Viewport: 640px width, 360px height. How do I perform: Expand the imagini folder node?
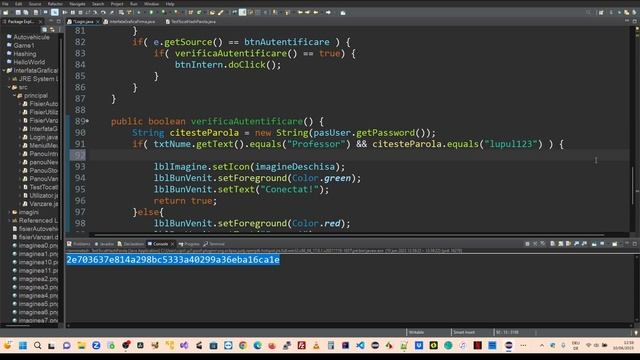tap(9, 212)
